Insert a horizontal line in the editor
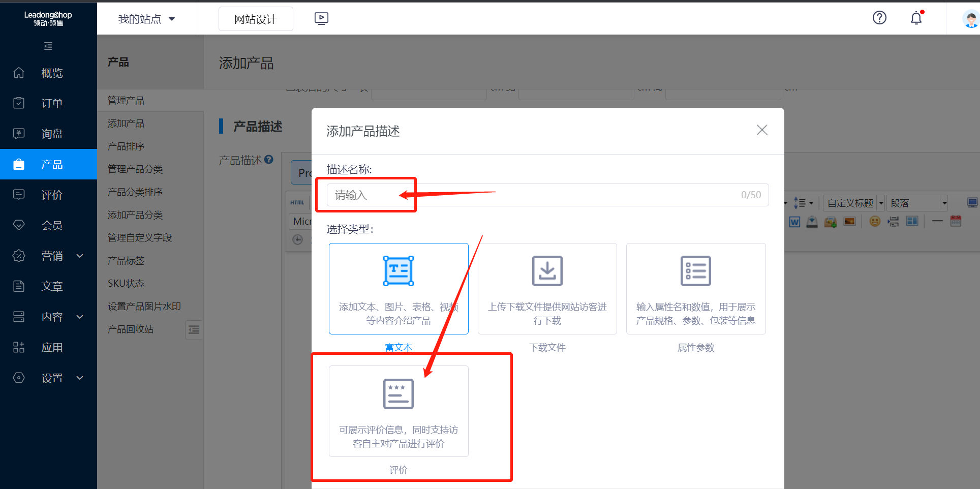980x489 pixels. [938, 222]
